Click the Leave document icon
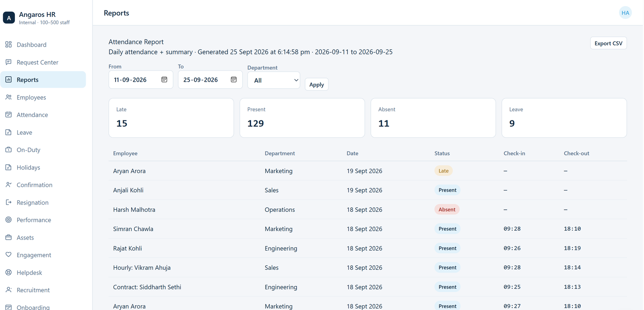 coord(8,132)
